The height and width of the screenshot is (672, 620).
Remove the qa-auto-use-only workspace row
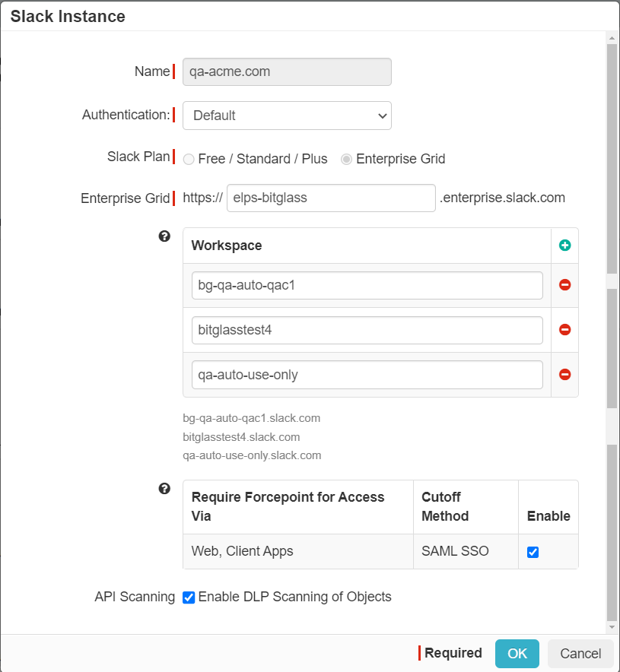pyautogui.click(x=564, y=375)
